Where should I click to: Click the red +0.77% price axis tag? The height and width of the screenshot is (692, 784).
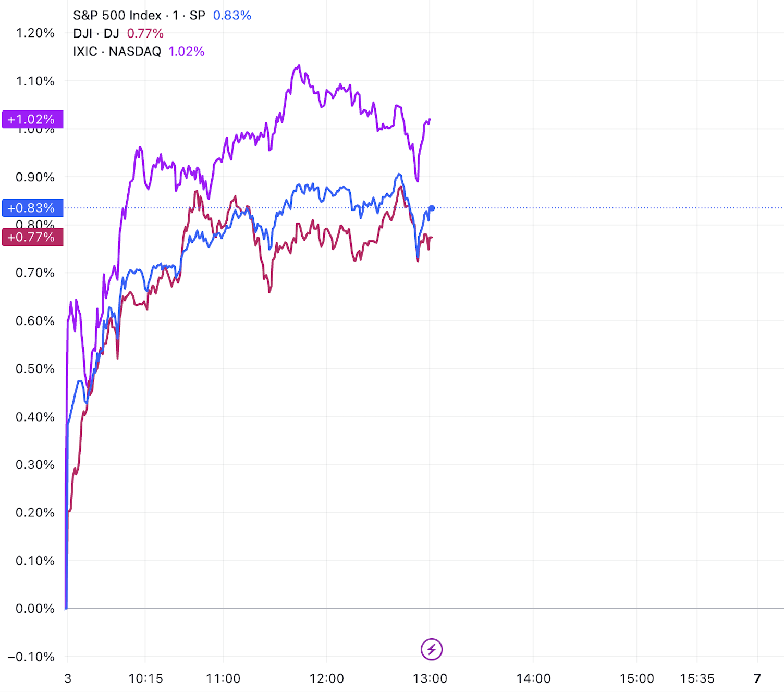tap(32, 237)
